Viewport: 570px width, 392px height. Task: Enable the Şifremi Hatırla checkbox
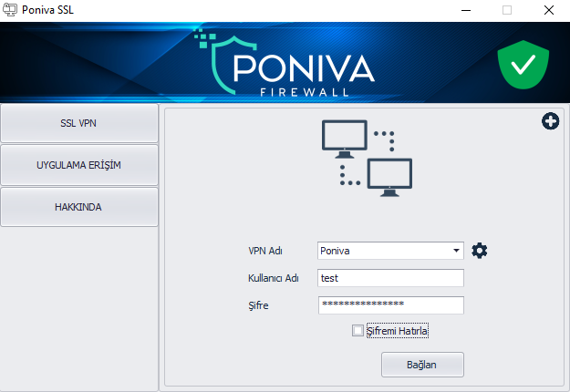point(358,331)
